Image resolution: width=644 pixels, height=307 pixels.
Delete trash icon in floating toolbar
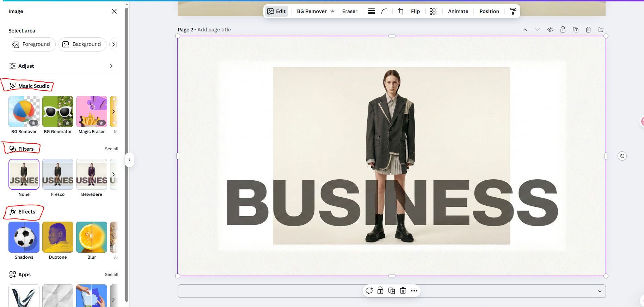pos(403,291)
